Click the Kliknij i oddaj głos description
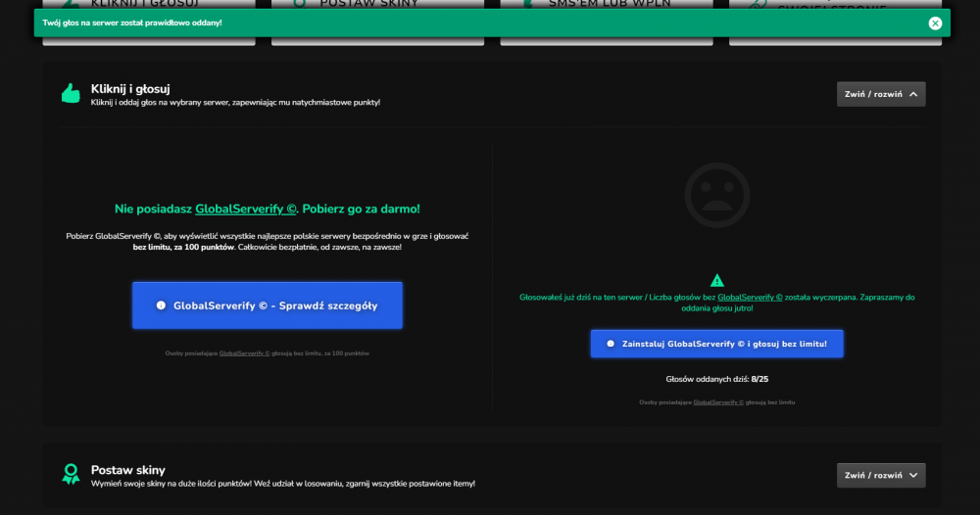Screen dimensions: 980x515 (235, 103)
